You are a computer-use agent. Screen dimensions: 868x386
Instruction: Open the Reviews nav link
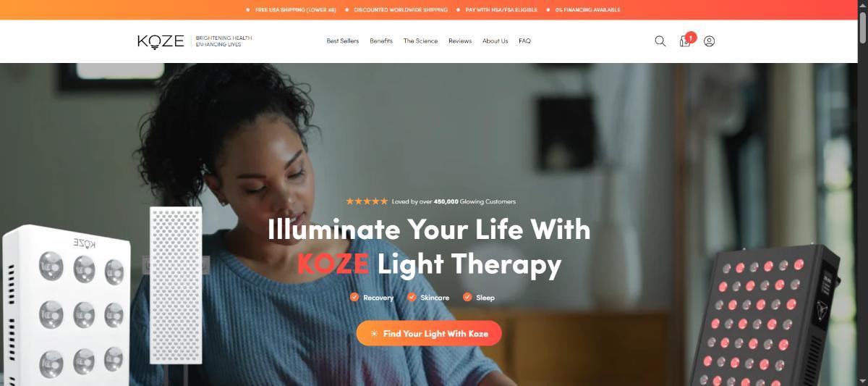point(460,41)
